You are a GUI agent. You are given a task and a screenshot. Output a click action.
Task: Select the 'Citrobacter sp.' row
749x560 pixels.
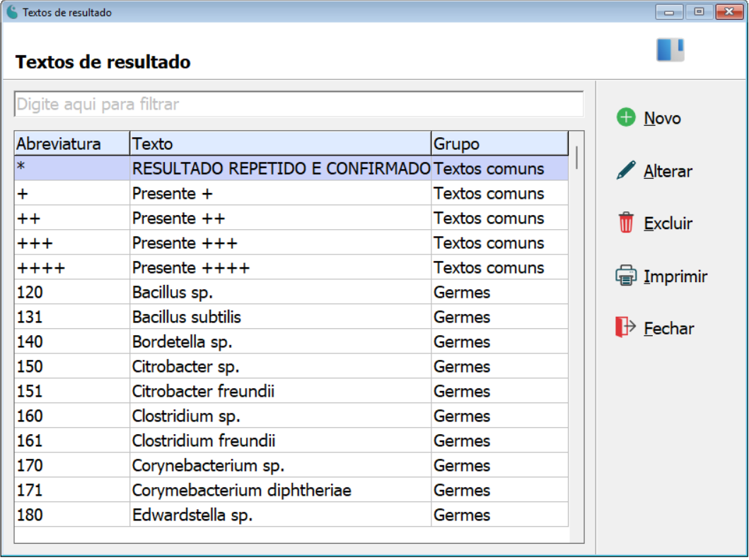pos(291,367)
